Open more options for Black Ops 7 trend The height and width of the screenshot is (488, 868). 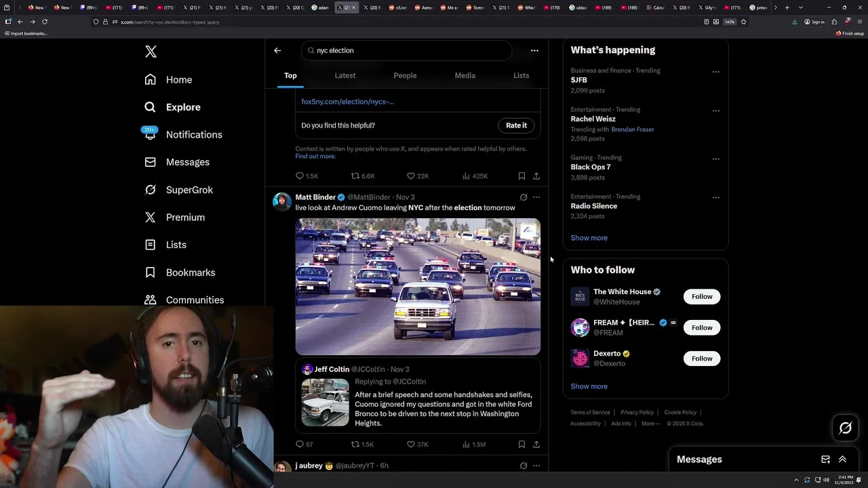coord(715,159)
